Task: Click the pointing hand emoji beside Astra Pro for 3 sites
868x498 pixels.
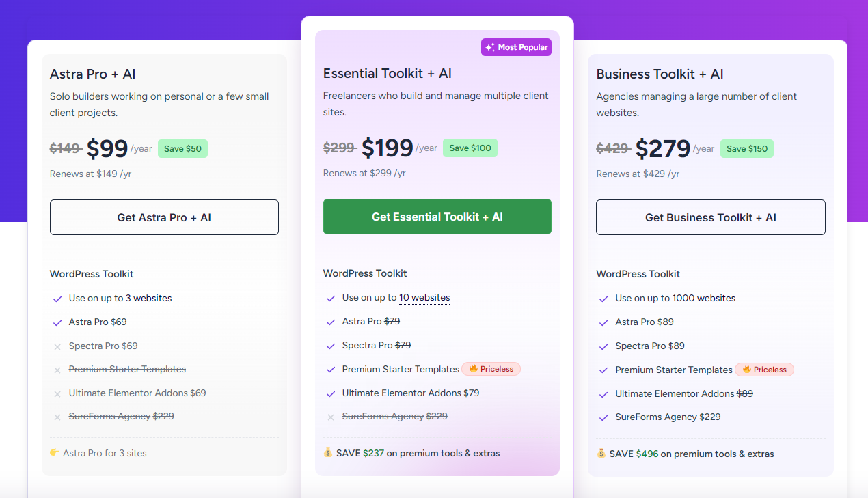Action: pyautogui.click(x=55, y=453)
